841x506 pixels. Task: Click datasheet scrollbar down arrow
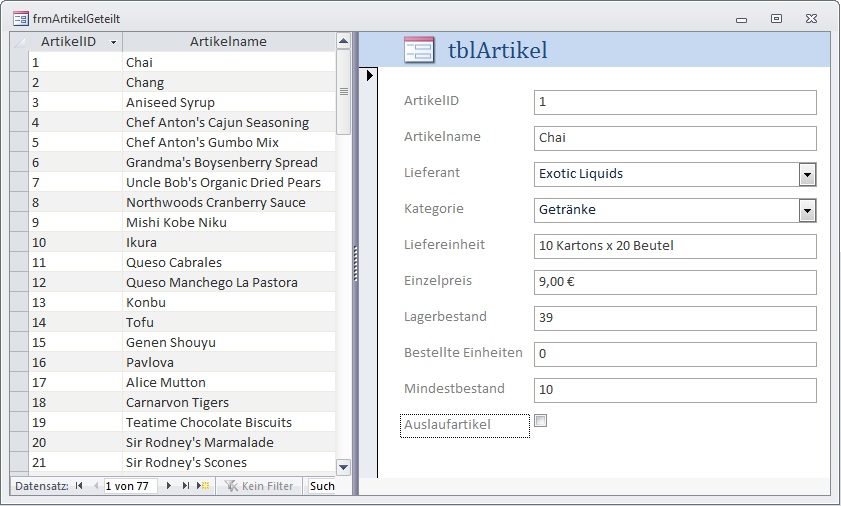[343, 467]
